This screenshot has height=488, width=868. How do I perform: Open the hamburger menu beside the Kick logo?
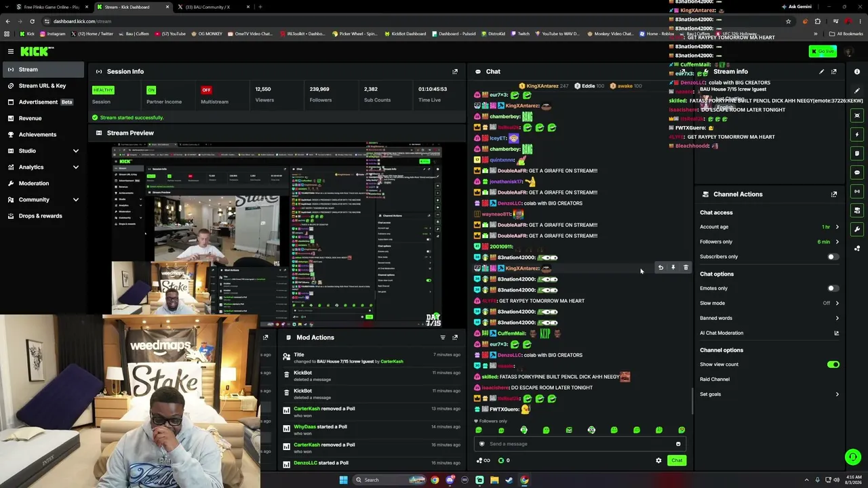click(11, 51)
